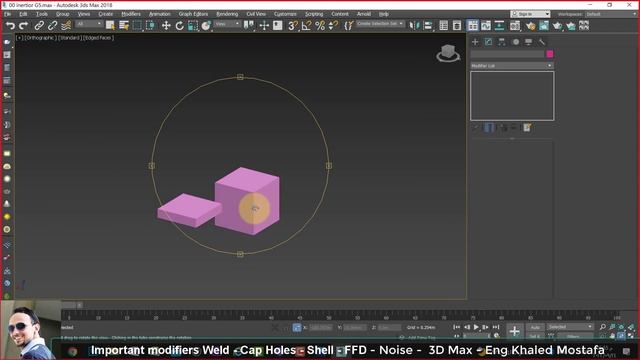This screenshot has height=360, width=640.
Task: Open the Edit menu
Action: [23, 14]
